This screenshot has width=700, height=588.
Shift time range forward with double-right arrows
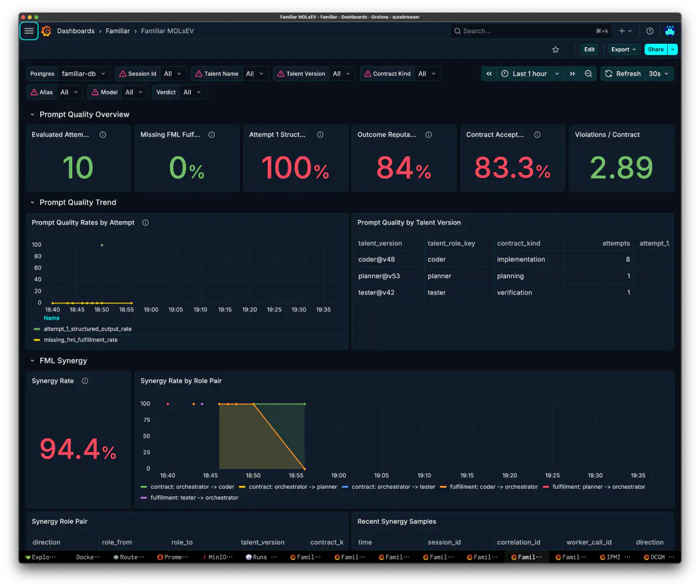click(572, 73)
